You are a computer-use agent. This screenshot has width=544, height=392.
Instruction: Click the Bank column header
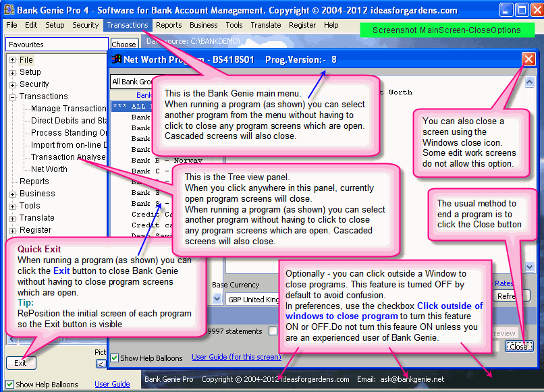tap(144, 95)
